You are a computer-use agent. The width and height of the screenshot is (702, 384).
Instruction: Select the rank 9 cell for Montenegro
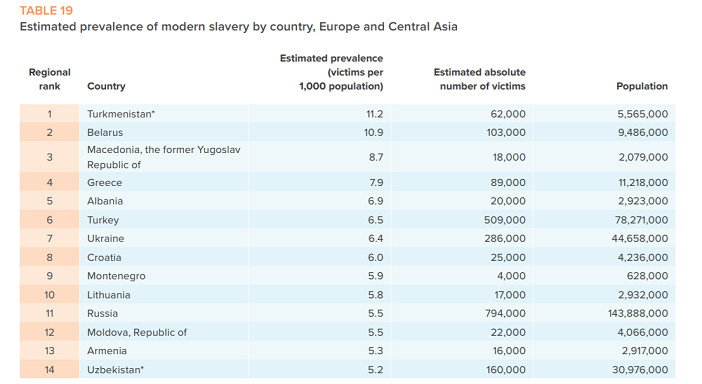click(50, 276)
